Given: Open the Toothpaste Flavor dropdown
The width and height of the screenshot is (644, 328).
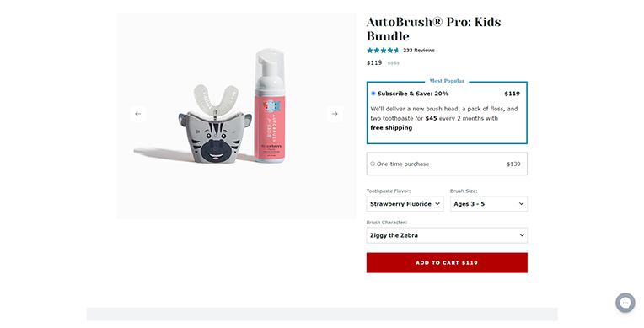Looking at the screenshot, I should [405, 204].
